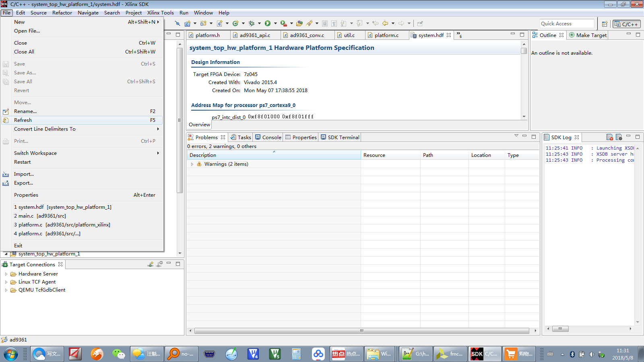Open Convert Line Delimiters To submenu

click(x=82, y=129)
